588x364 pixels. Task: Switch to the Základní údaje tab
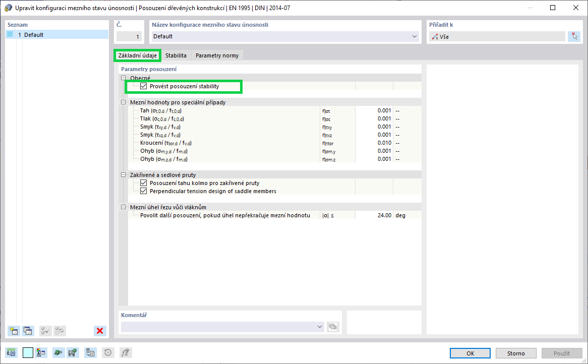138,55
